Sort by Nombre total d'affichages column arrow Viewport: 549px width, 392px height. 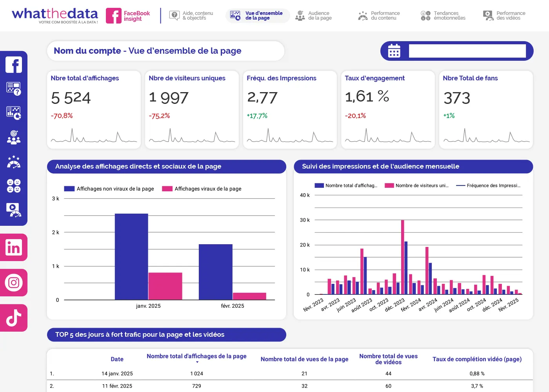point(197,362)
